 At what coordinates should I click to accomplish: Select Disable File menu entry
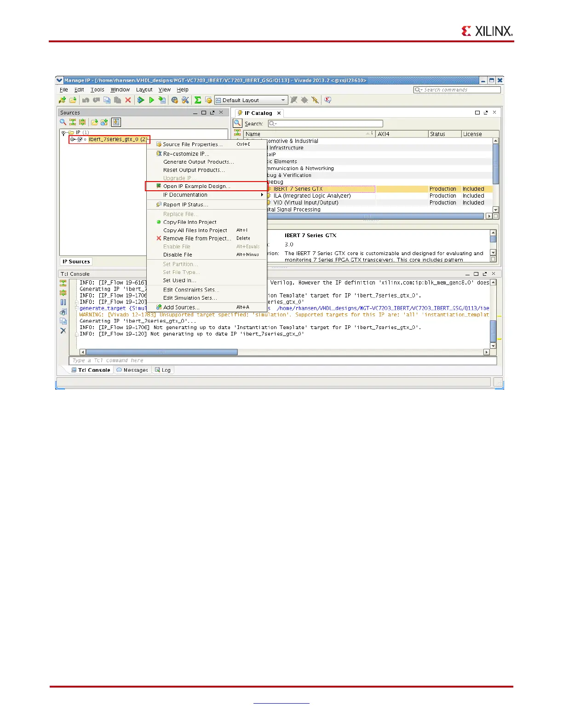point(207,255)
